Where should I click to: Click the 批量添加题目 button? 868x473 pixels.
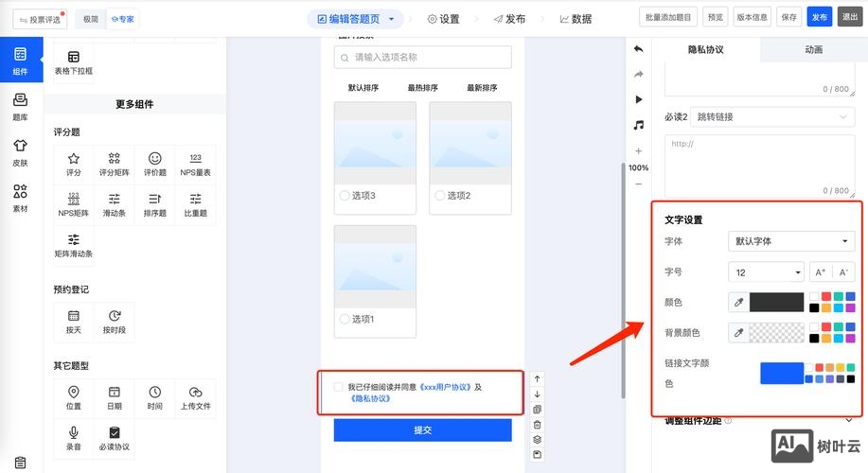coord(668,17)
